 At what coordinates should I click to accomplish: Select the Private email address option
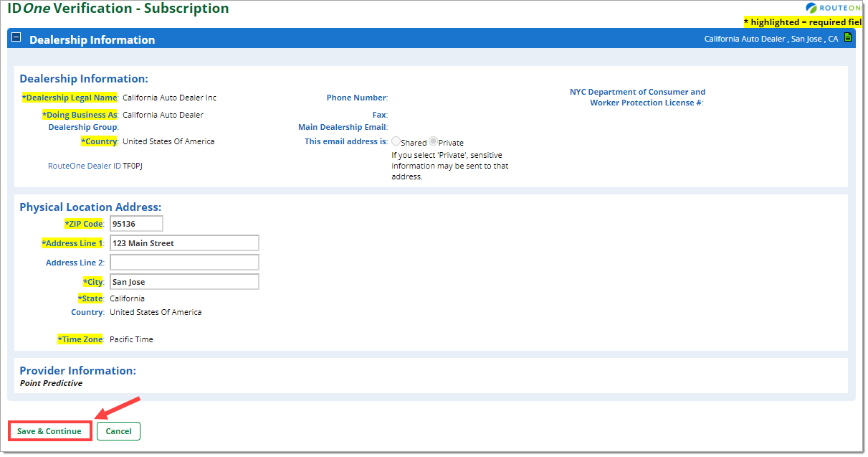pos(433,142)
